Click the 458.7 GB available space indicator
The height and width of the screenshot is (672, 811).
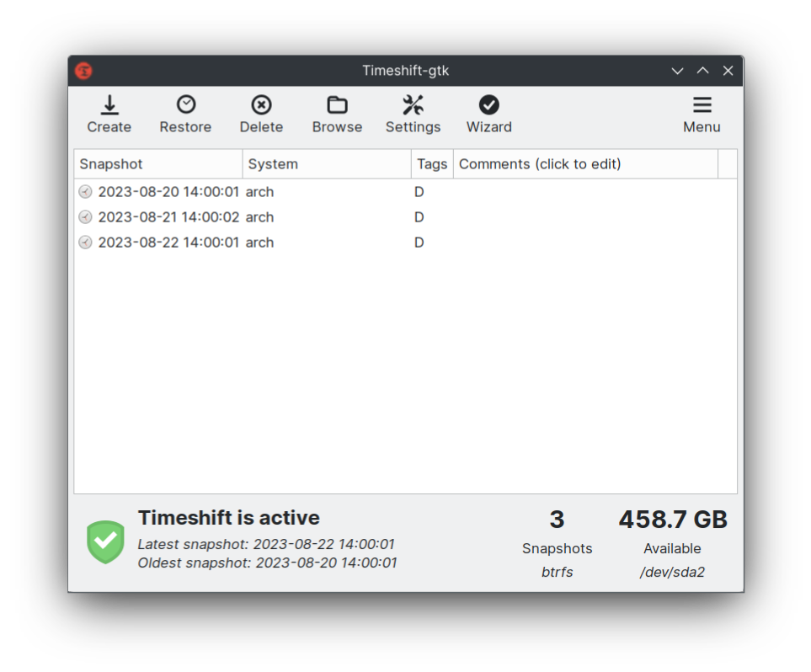[672, 519]
